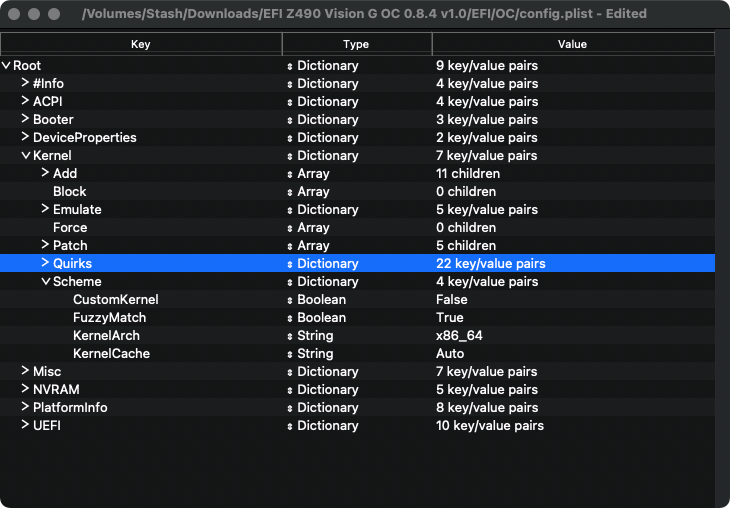
Task: Expand the Quirks dictionary
Action: coord(45,263)
